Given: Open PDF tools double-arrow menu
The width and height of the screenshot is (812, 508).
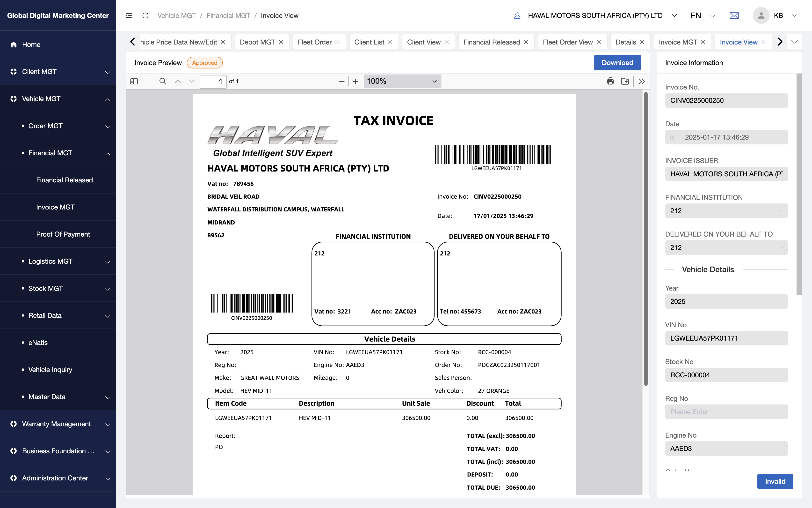Looking at the screenshot, I should pyautogui.click(x=642, y=81).
